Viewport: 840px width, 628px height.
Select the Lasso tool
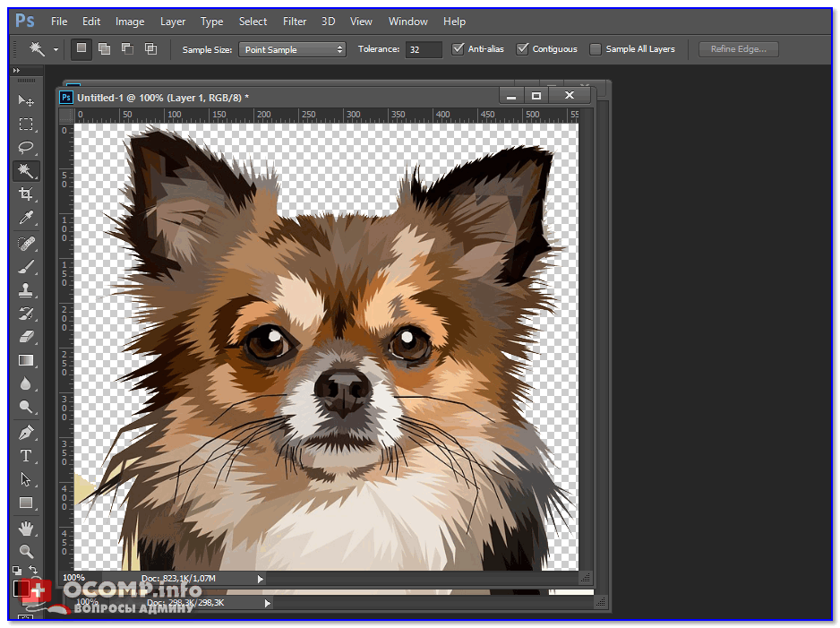pyautogui.click(x=26, y=147)
